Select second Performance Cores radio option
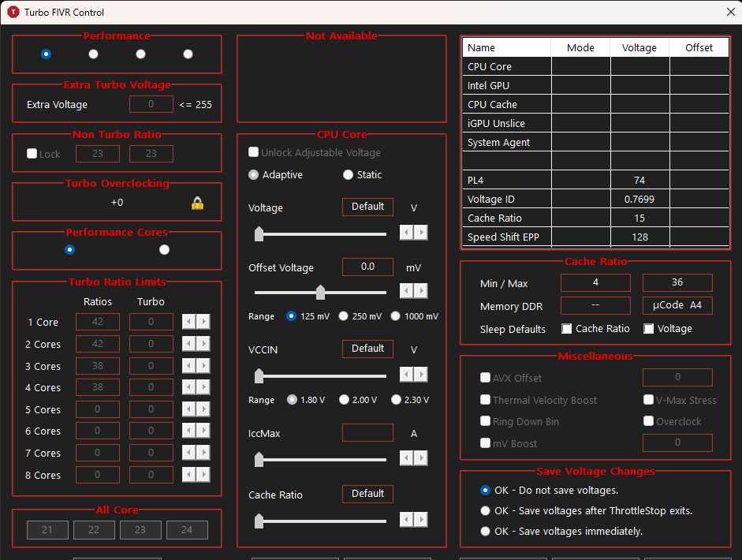 point(164,249)
